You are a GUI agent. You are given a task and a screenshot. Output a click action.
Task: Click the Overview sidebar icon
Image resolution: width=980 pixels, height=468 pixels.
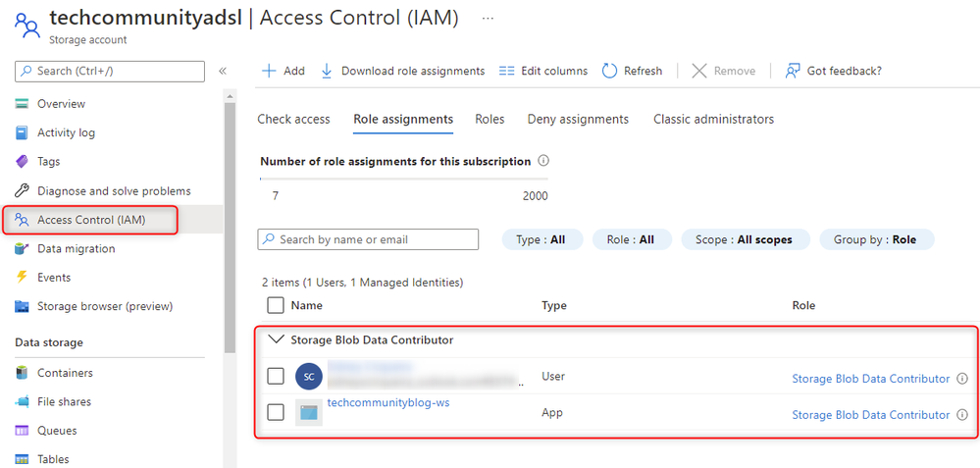pos(22,104)
